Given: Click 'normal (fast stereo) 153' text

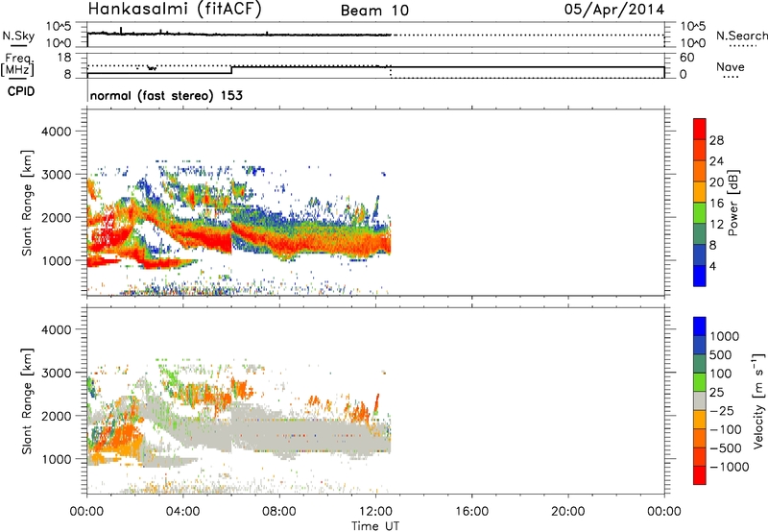Looking at the screenshot, I should [166, 95].
